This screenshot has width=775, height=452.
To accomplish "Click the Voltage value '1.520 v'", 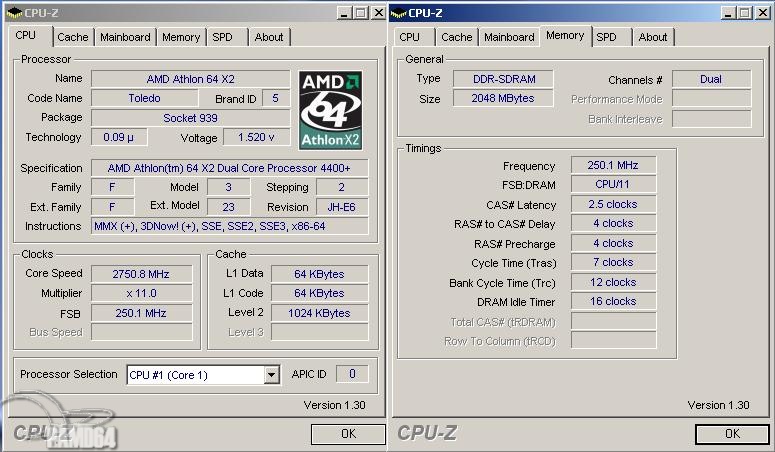I will [257, 137].
